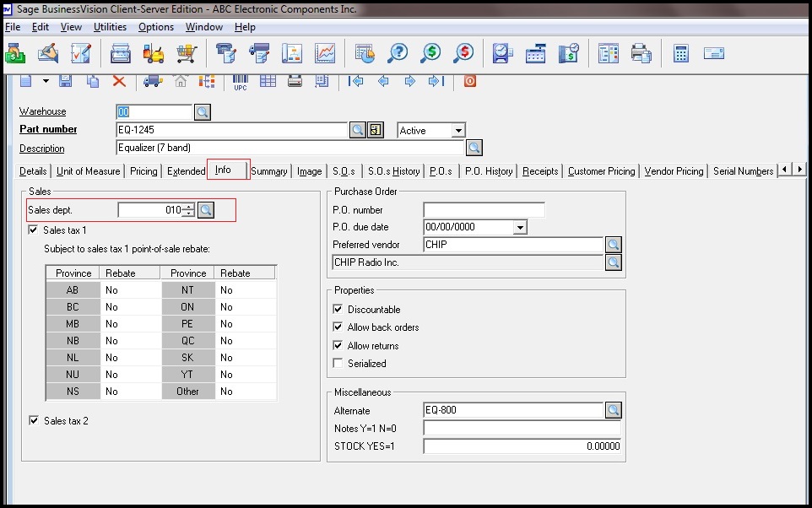
Task: Click the red power exit icon
Action: [x=469, y=81]
